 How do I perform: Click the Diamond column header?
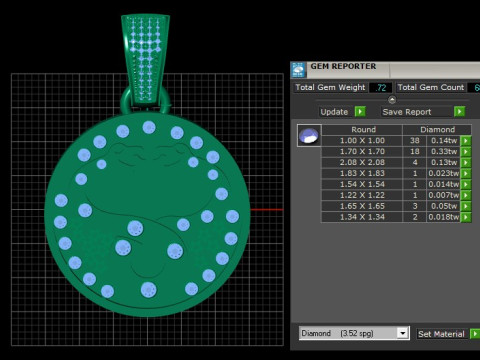tap(437, 130)
